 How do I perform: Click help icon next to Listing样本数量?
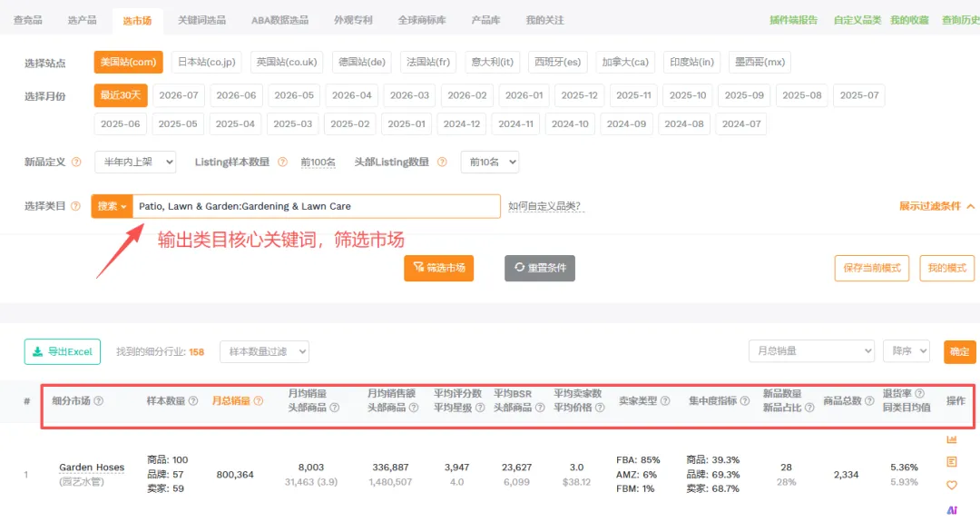(x=282, y=162)
